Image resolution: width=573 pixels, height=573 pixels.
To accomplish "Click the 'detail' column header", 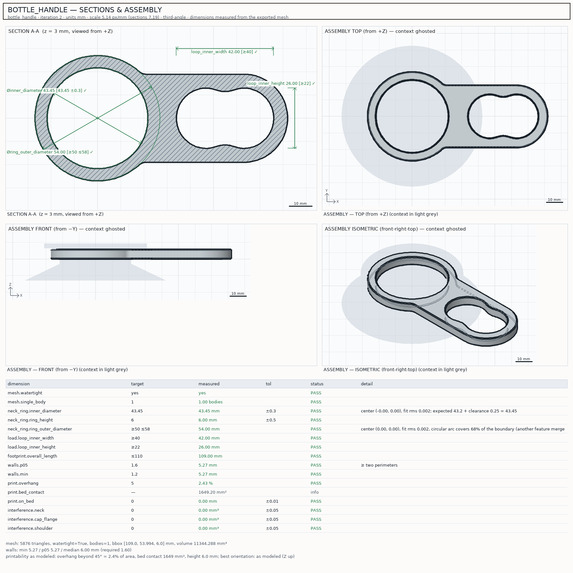I will point(367,384).
